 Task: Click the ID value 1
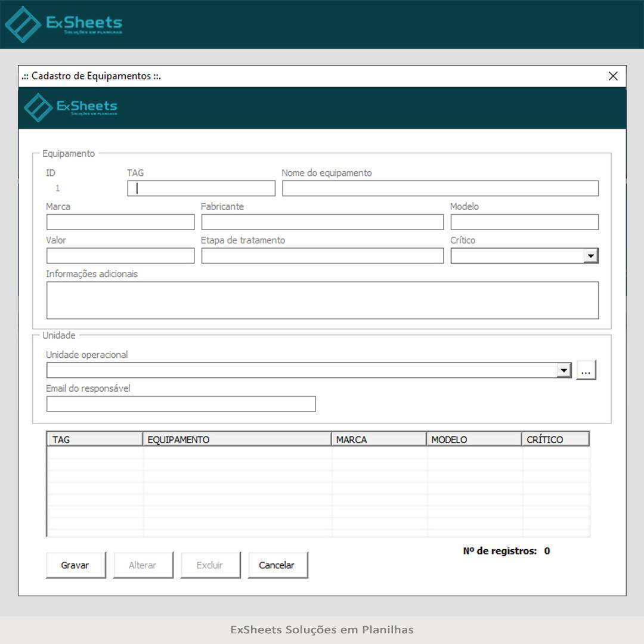tap(57, 188)
